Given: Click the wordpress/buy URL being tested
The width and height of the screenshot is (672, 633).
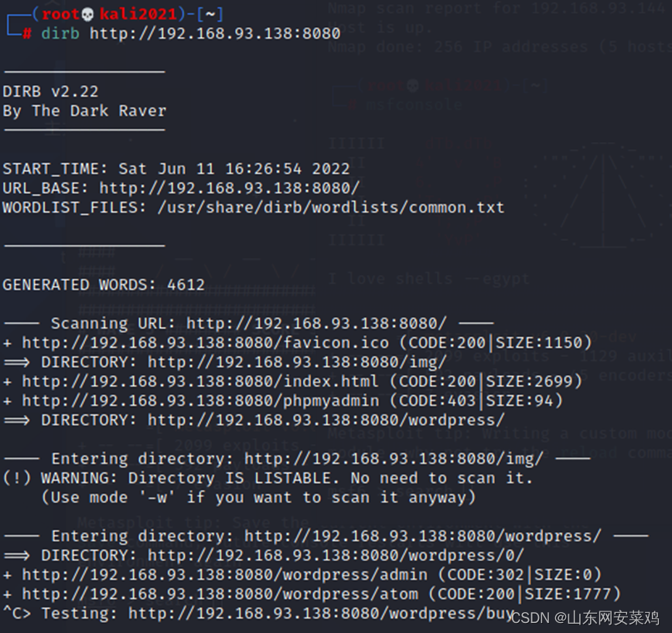Looking at the screenshot, I should [321, 614].
